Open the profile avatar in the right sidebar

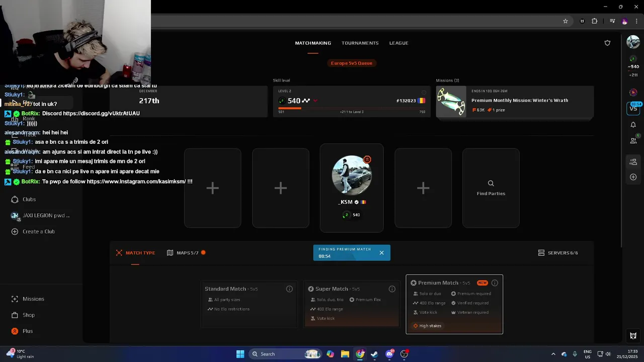click(x=633, y=42)
